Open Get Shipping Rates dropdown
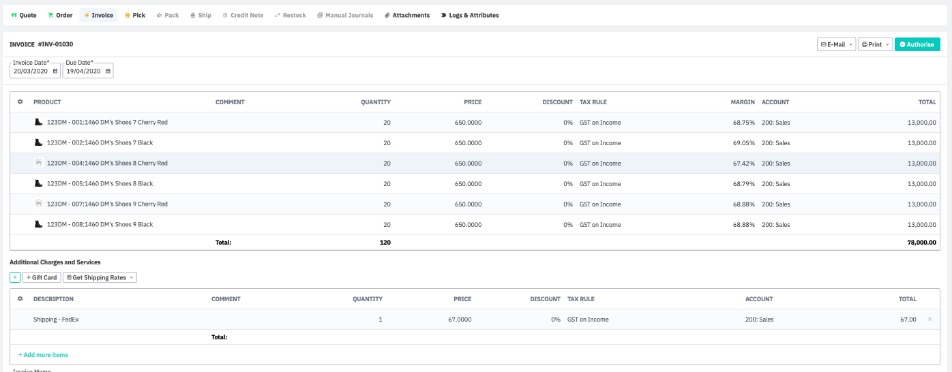 point(100,277)
